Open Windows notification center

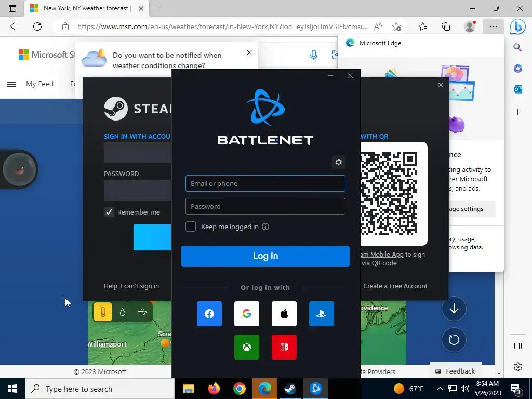(x=516, y=389)
